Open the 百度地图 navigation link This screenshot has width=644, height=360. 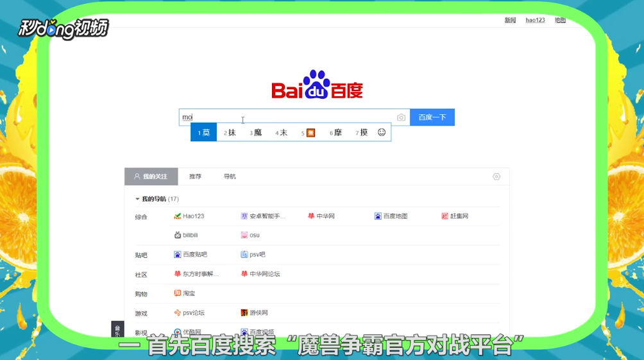pos(391,216)
